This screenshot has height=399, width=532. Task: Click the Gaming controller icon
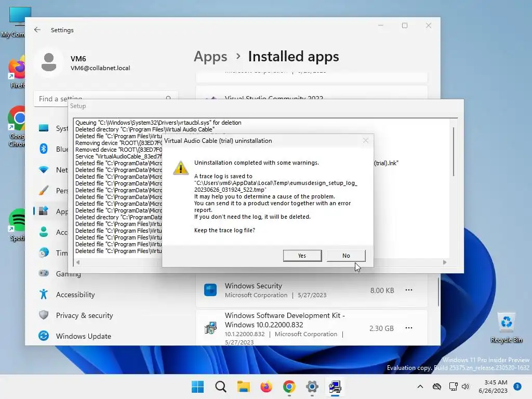pos(44,273)
